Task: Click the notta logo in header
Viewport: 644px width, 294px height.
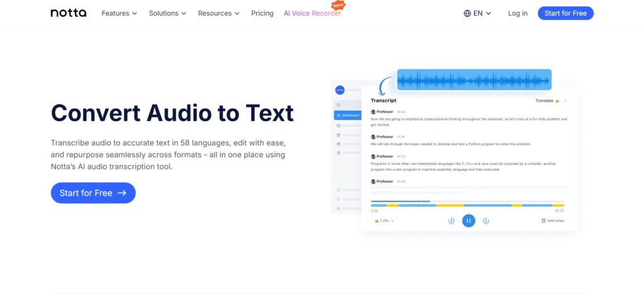Action: click(x=68, y=13)
